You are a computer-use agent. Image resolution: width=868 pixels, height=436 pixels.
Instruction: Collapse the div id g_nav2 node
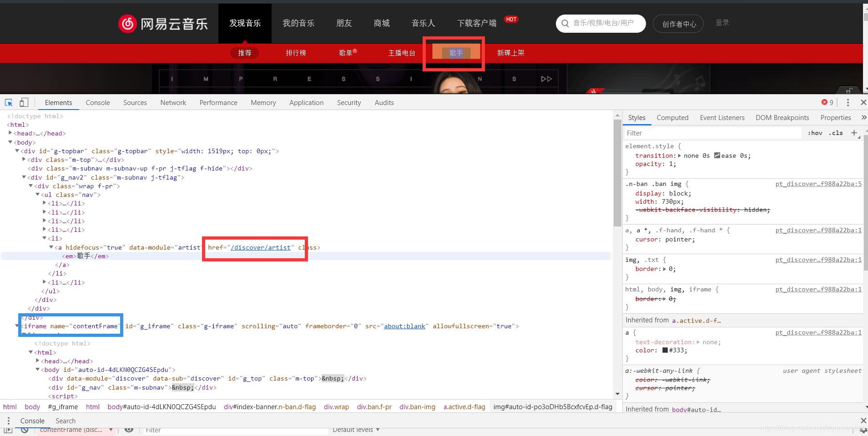coord(24,177)
